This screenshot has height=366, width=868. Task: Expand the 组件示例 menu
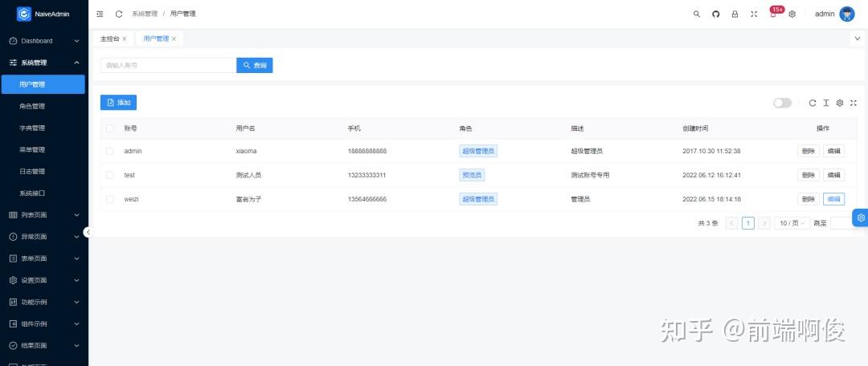point(44,323)
